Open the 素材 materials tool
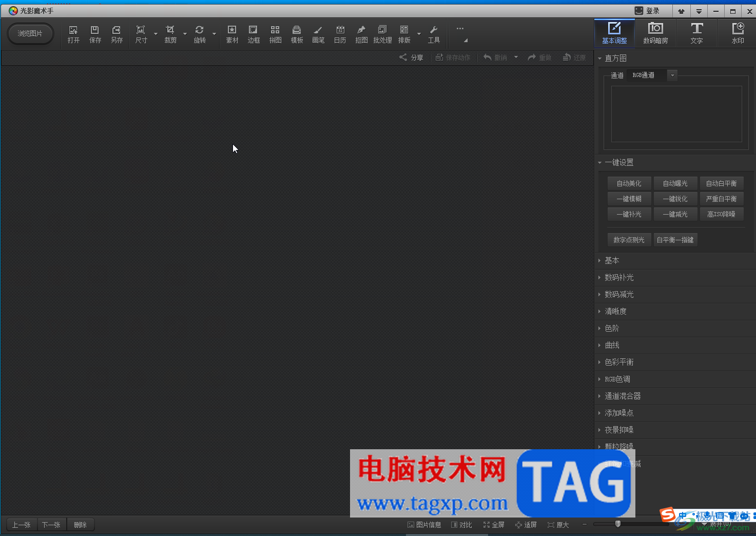Image resolution: width=756 pixels, height=536 pixels. pyautogui.click(x=232, y=34)
